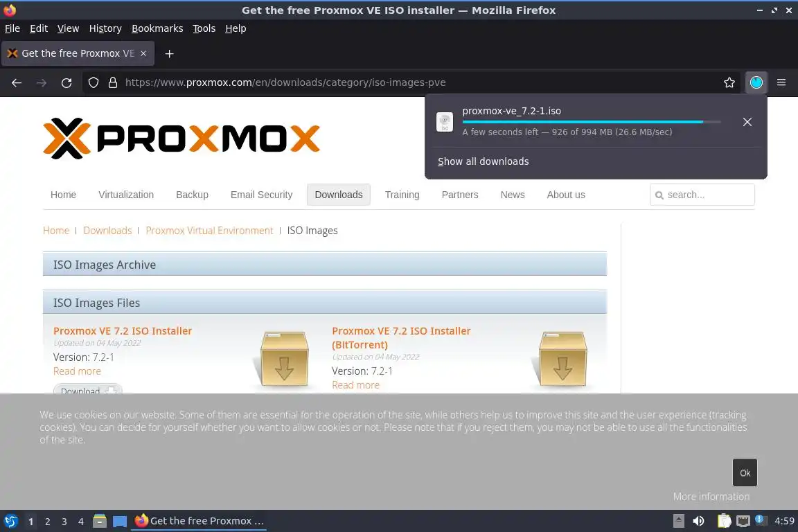Focus the site search field
798x532 pixels.
tap(702, 195)
